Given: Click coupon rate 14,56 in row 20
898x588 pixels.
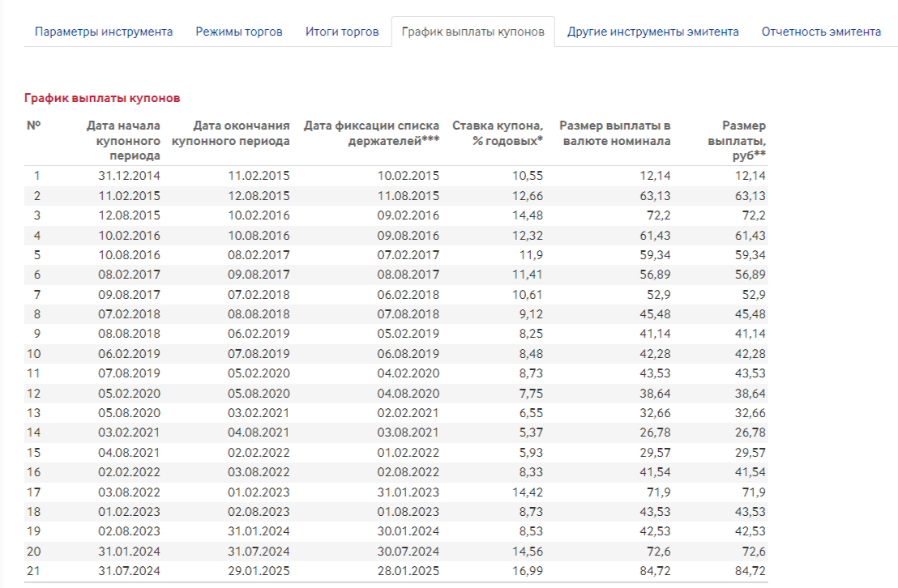Looking at the screenshot, I should [528, 552].
